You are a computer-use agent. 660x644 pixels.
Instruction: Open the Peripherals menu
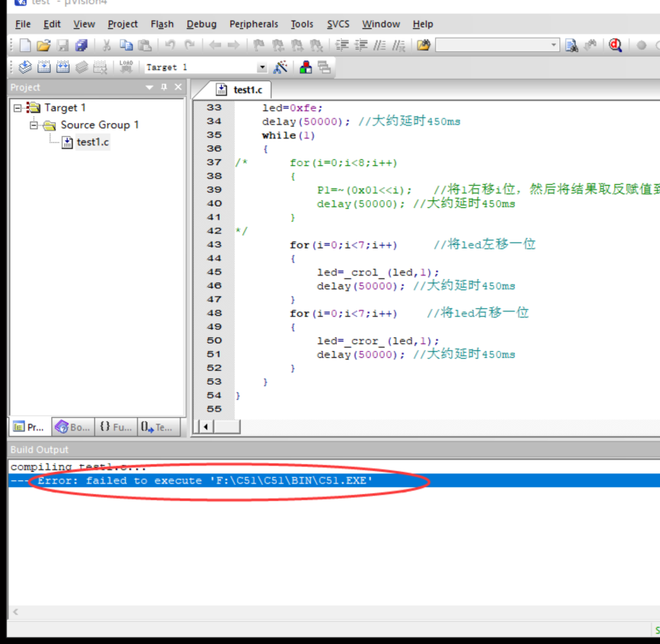pos(254,24)
